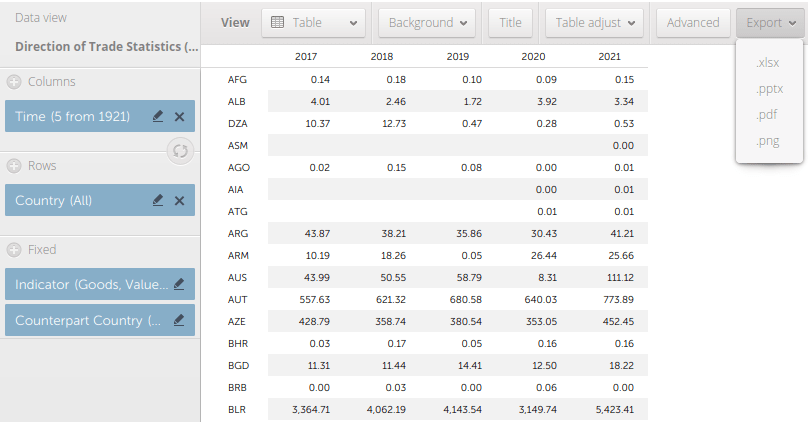Edit the Indicator fixed dimension
The width and height of the screenshot is (808, 422).
179,285
